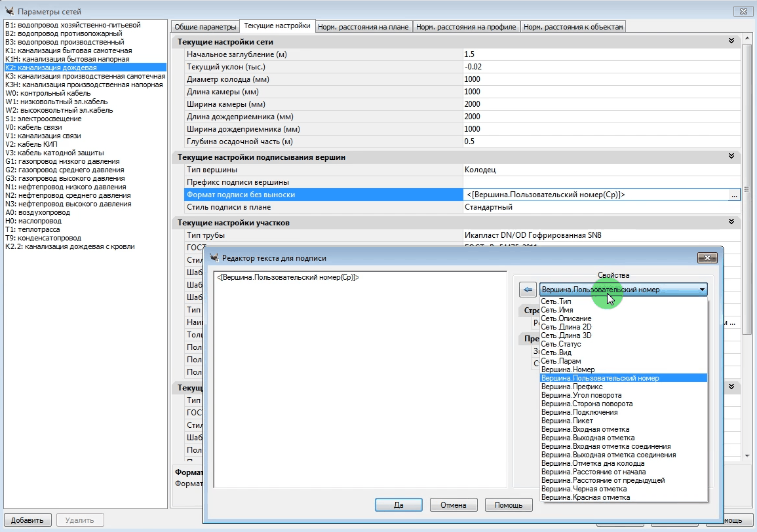Click the ellipsis button in Формат подписи row
This screenshot has height=532, width=757.
pos(734,195)
